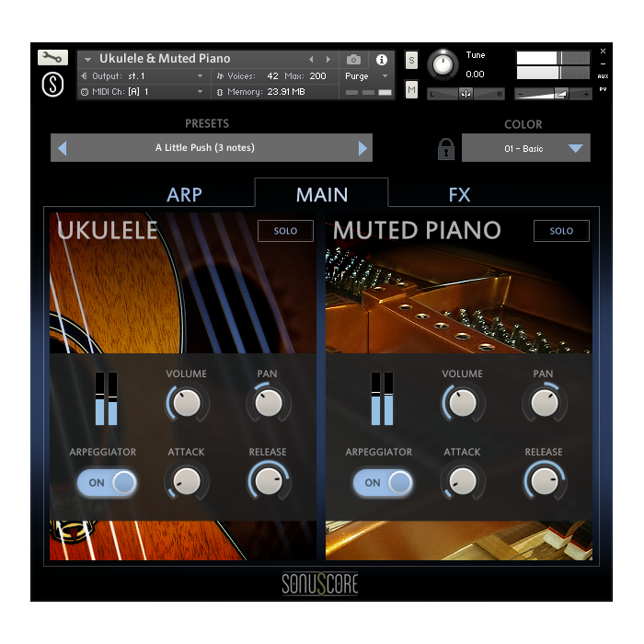The width and height of the screenshot is (644, 644).
Task: Solo the Muted Piano layer
Action: coord(561,231)
